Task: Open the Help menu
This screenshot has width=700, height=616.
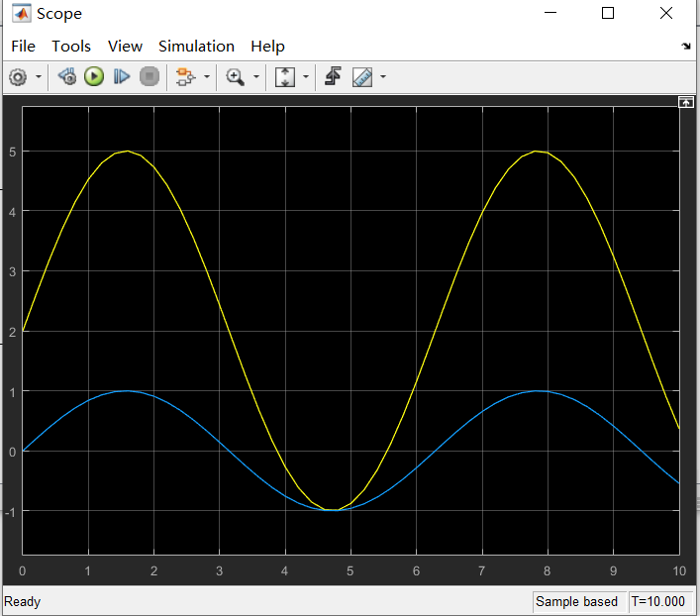Action: coord(267,46)
